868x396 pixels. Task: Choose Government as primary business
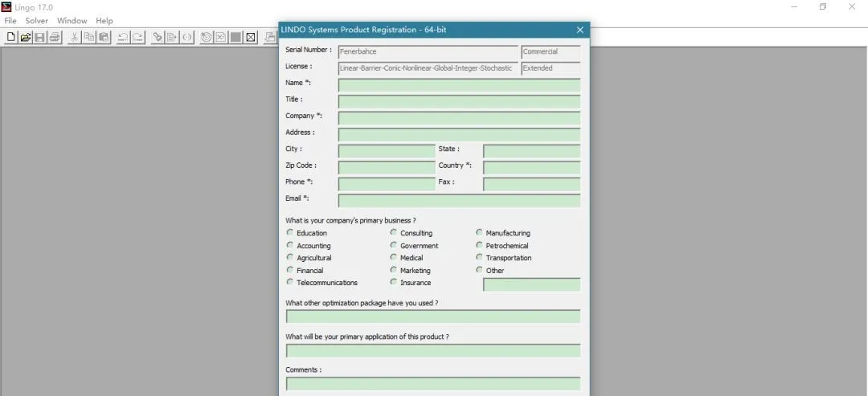394,245
